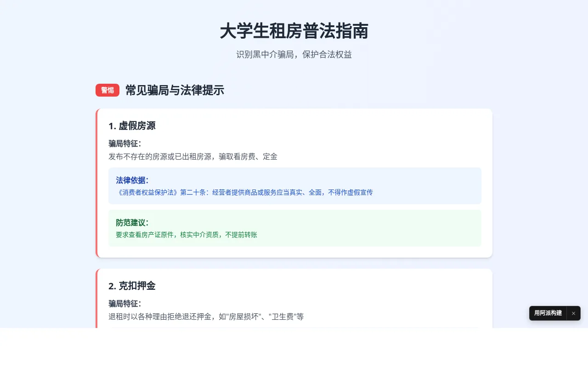Click the subtitle 识别黑中介骗局，保护合法权益
The image size is (588, 368).
pos(294,54)
